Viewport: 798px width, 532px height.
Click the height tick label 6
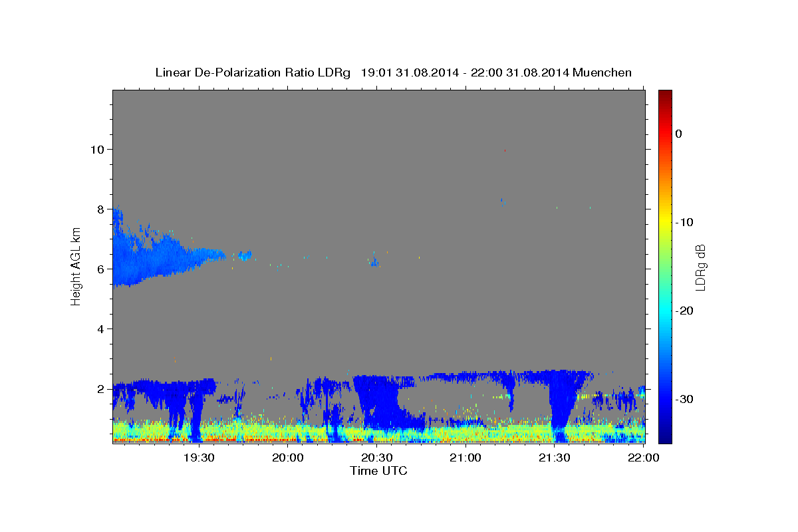pos(100,269)
